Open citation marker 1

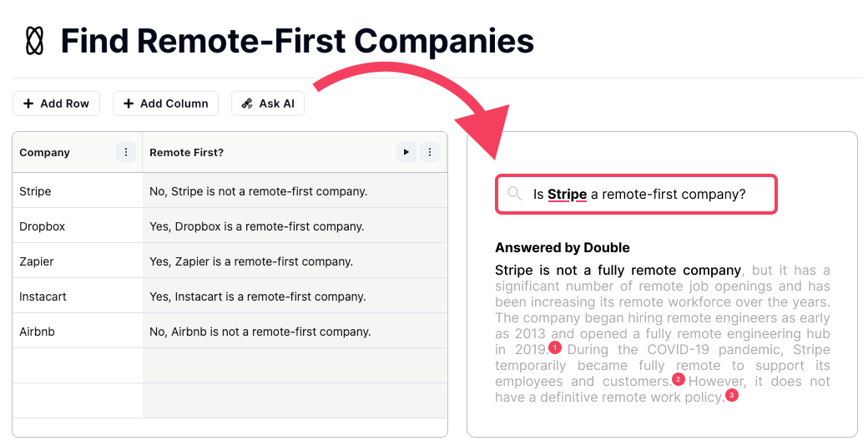[556, 347]
